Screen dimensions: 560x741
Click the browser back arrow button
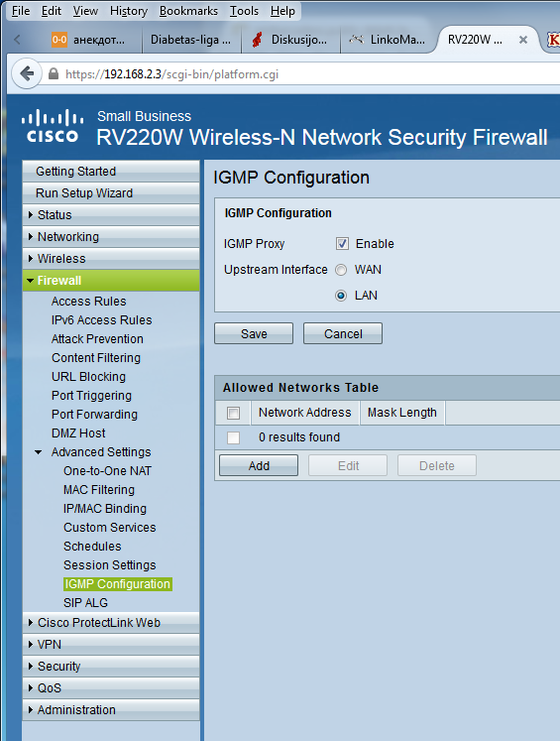click(x=27, y=73)
